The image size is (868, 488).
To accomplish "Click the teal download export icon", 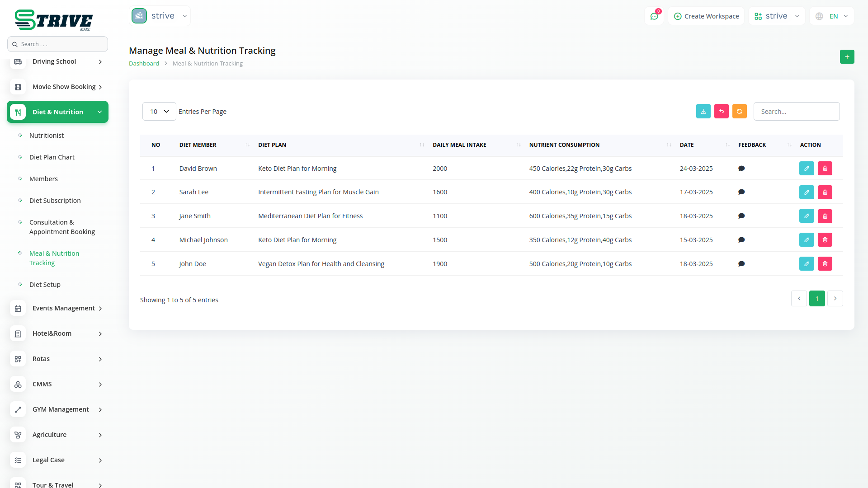I will click(703, 112).
